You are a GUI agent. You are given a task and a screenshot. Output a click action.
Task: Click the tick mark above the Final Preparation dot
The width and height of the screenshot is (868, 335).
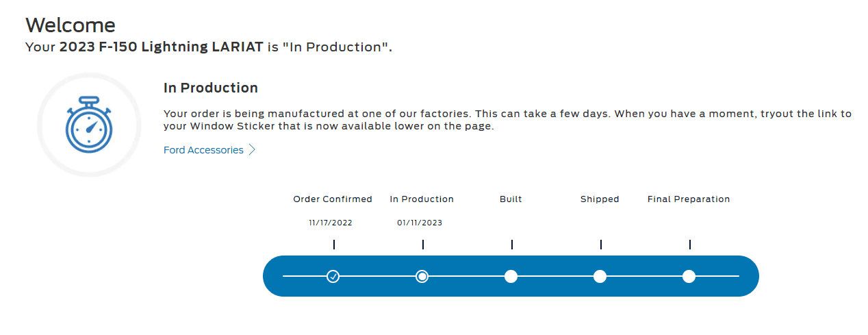(x=690, y=245)
